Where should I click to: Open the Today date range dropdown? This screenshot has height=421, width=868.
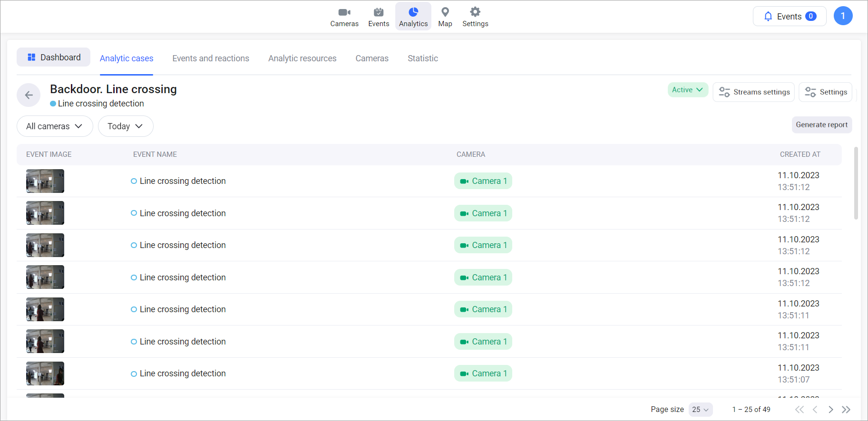point(126,126)
